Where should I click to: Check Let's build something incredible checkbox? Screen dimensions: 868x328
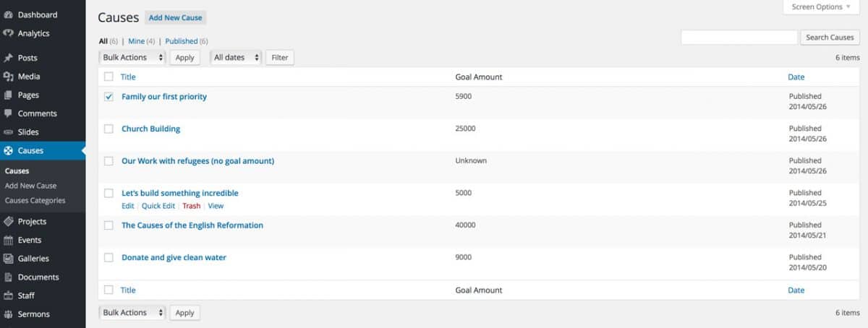pyautogui.click(x=109, y=193)
